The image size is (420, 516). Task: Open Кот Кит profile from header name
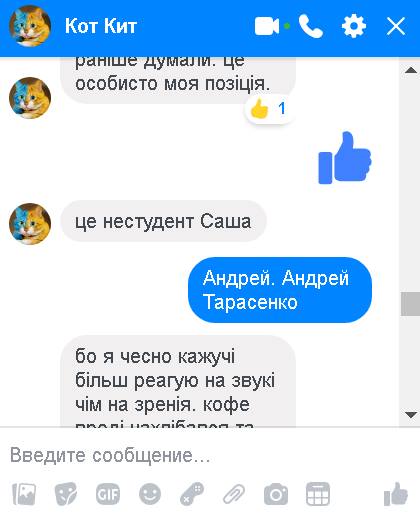tap(101, 26)
